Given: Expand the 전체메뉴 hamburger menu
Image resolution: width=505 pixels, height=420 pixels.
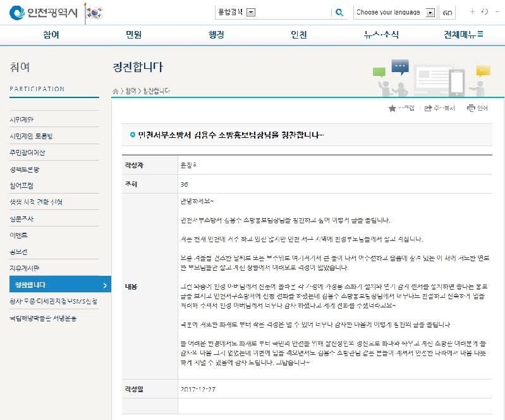Looking at the screenshot, I should [463, 35].
